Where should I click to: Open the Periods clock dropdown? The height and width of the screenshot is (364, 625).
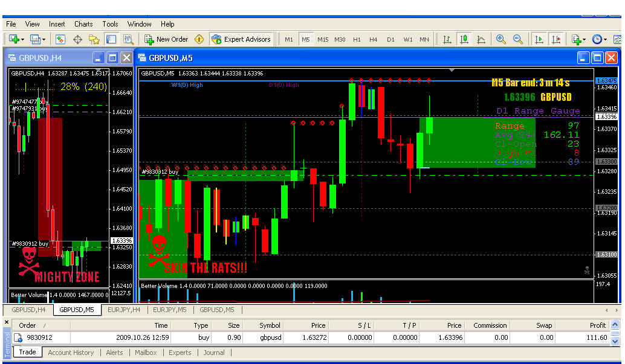(600, 39)
